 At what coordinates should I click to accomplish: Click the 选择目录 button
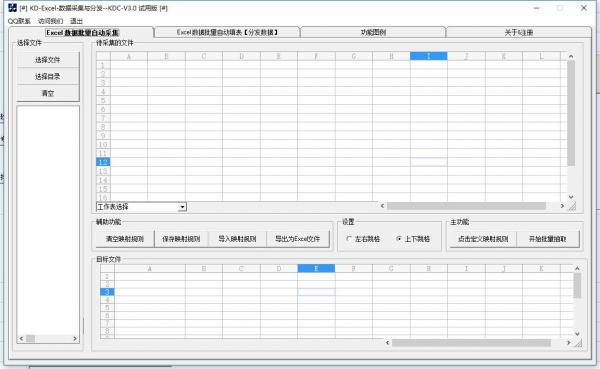[x=48, y=77]
